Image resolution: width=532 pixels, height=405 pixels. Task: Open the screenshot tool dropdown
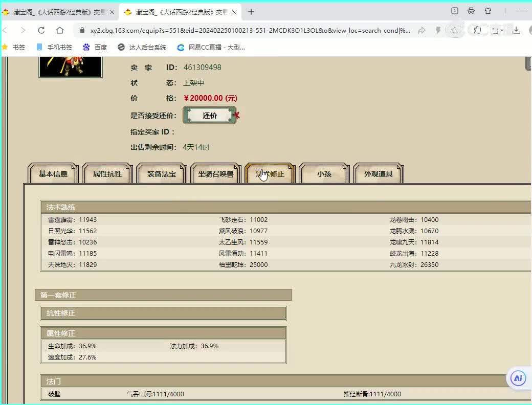coord(497,31)
